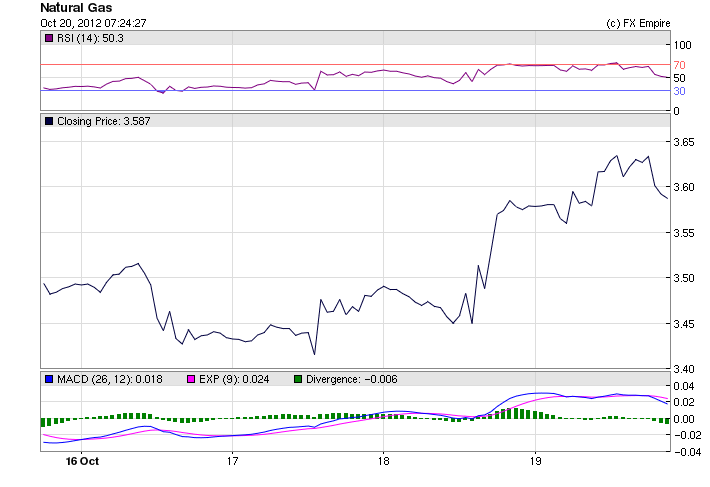This screenshot has width=710, height=487.
Task: Click the dark navy Closing Price swatch
Action: [48, 121]
